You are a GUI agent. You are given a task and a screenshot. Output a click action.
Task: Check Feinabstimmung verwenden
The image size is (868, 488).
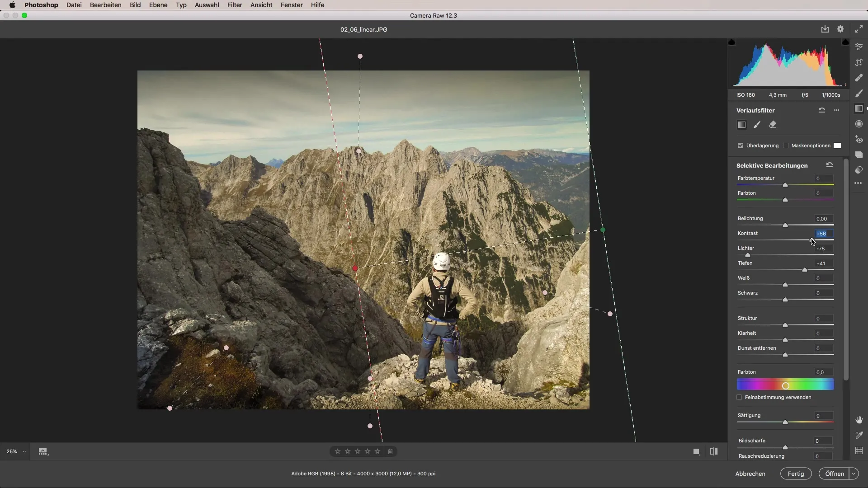[x=740, y=397]
